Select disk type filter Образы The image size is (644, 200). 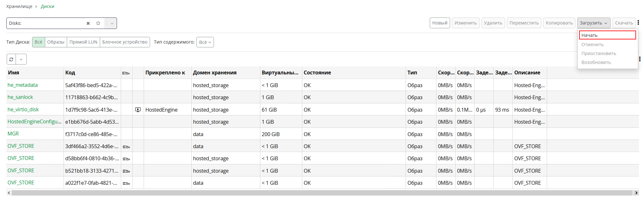56,42
